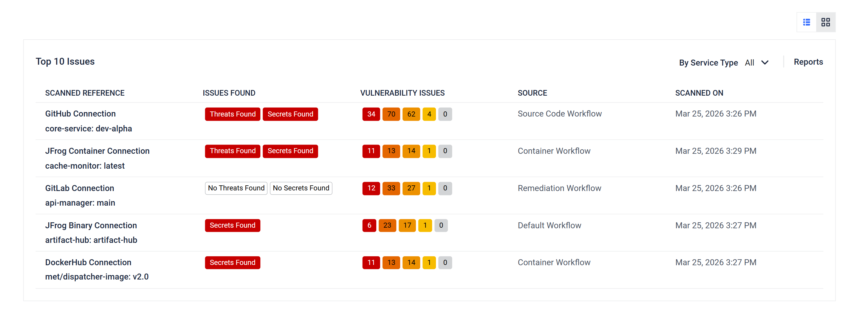Switch to grid view layout
Screen dimensions: 868x326
[x=825, y=22]
